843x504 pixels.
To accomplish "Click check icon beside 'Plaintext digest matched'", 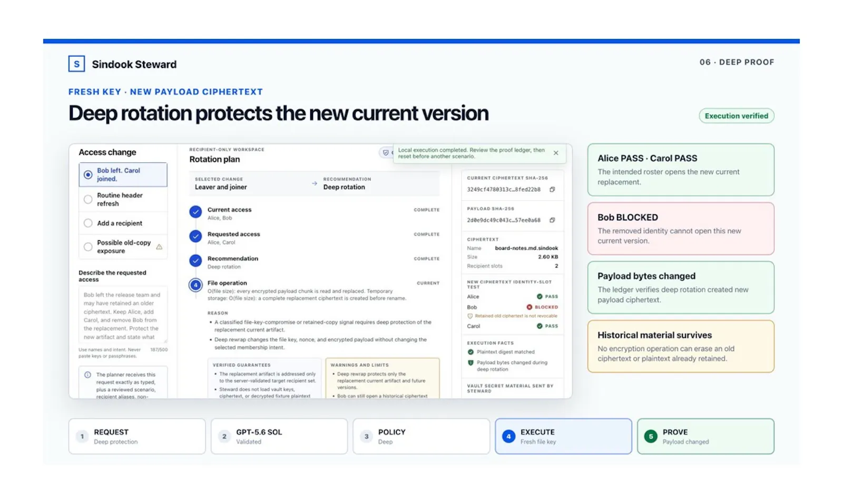I will point(470,352).
